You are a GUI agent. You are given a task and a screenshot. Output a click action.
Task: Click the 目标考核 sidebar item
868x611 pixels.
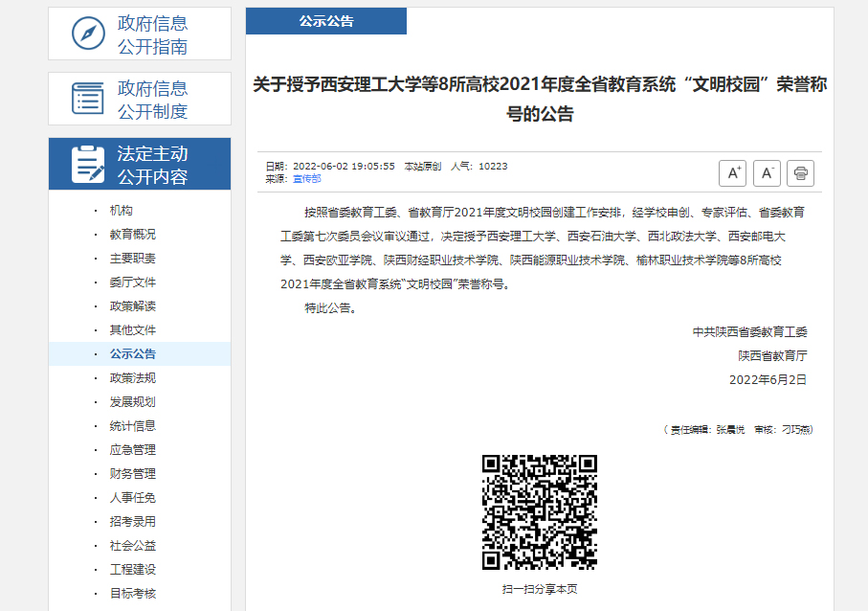(x=132, y=594)
